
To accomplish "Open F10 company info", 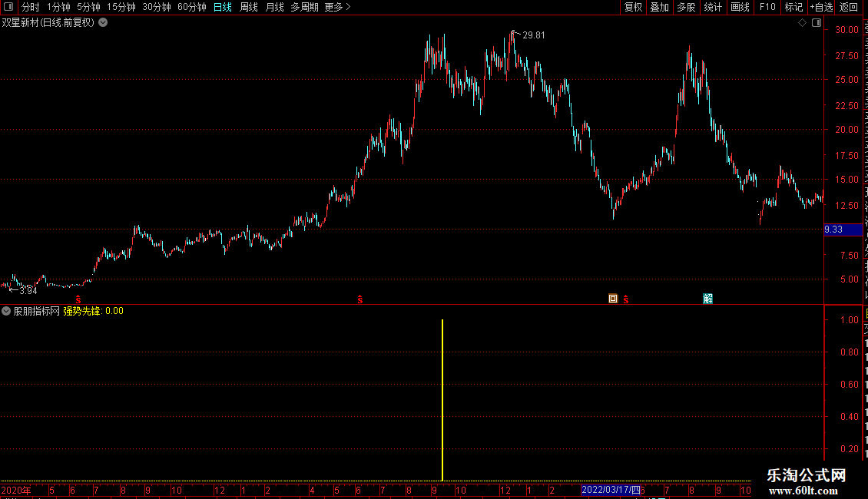I will (767, 7).
